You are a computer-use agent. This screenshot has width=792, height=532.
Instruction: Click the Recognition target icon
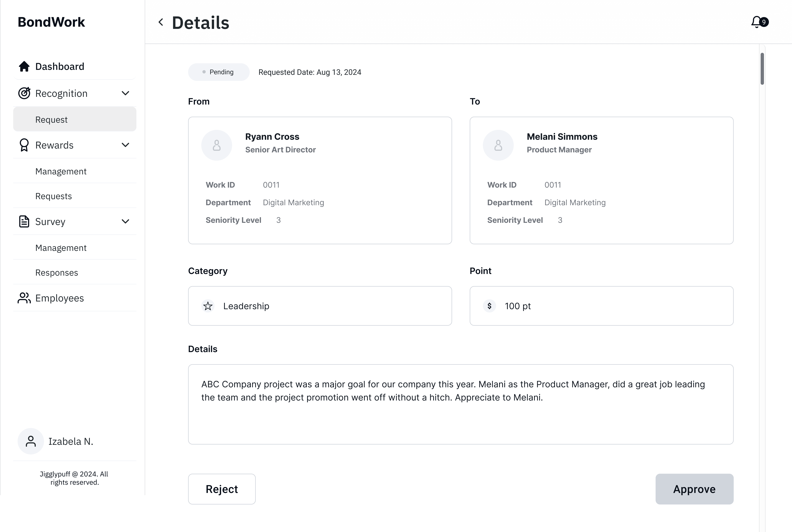pyautogui.click(x=24, y=93)
